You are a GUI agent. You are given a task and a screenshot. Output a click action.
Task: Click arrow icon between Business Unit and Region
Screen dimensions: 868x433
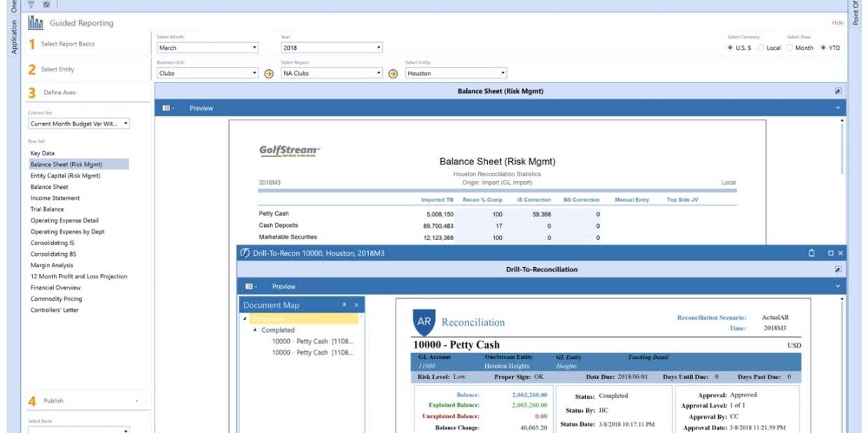pyautogui.click(x=269, y=73)
